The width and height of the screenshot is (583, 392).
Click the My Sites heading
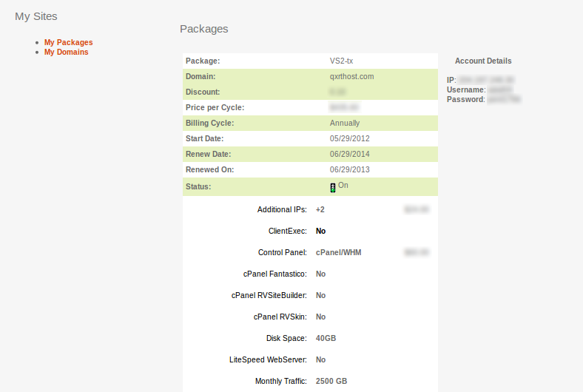tap(36, 16)
